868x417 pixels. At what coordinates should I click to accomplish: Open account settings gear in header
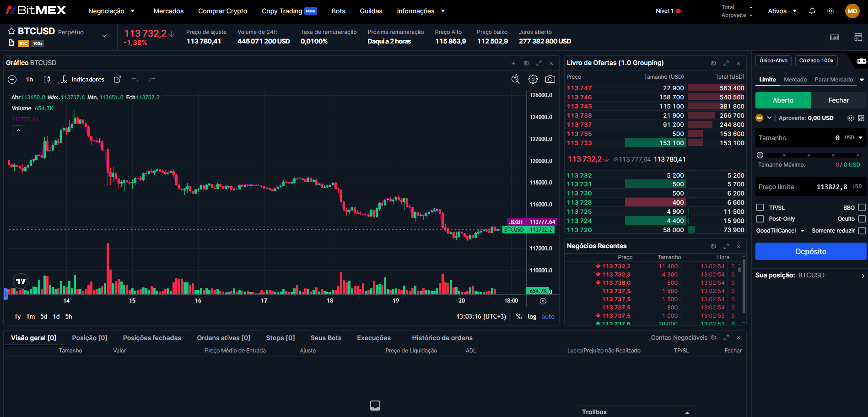point(830,11)
